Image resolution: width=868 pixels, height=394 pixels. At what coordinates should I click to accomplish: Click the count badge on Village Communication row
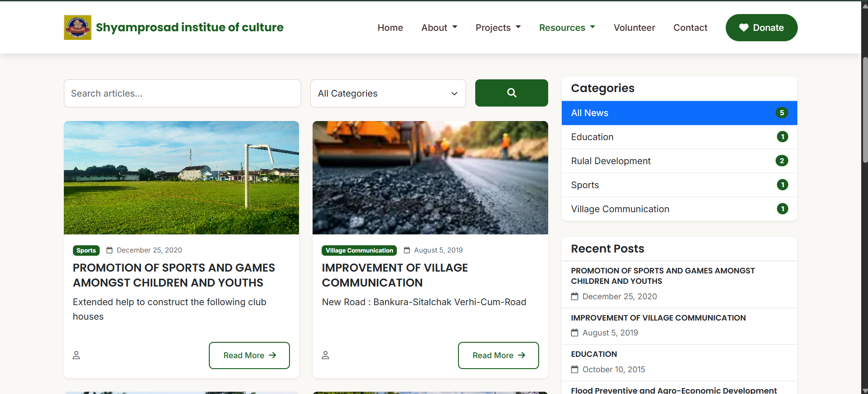782,209
